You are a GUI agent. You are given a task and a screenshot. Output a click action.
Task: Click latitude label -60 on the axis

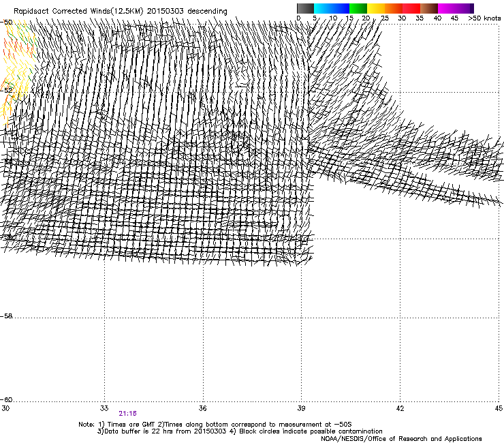pyautogui.click(x=6, y=400)
